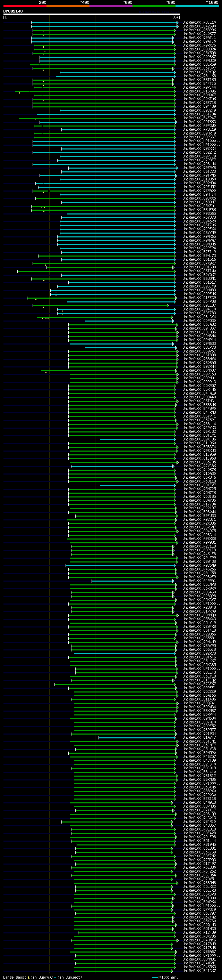Screen dimensions: 222x980
Task: Select hit UniRef100_Q8LK59
Action: [199, 64]
